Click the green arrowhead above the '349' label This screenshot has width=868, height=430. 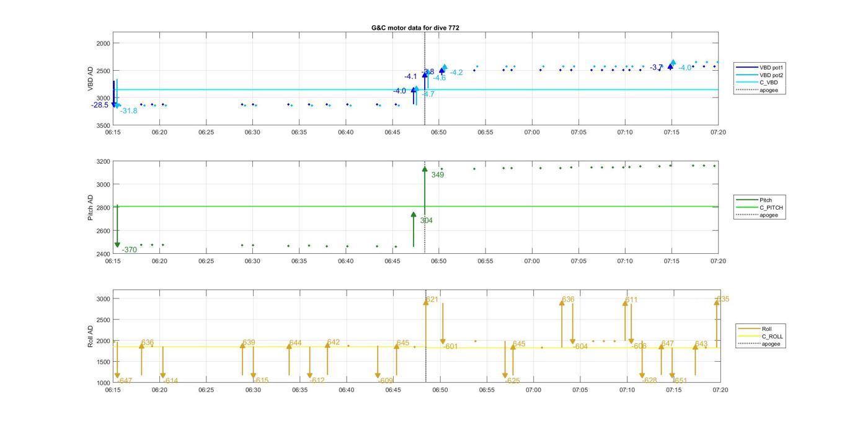pos(425,169)
